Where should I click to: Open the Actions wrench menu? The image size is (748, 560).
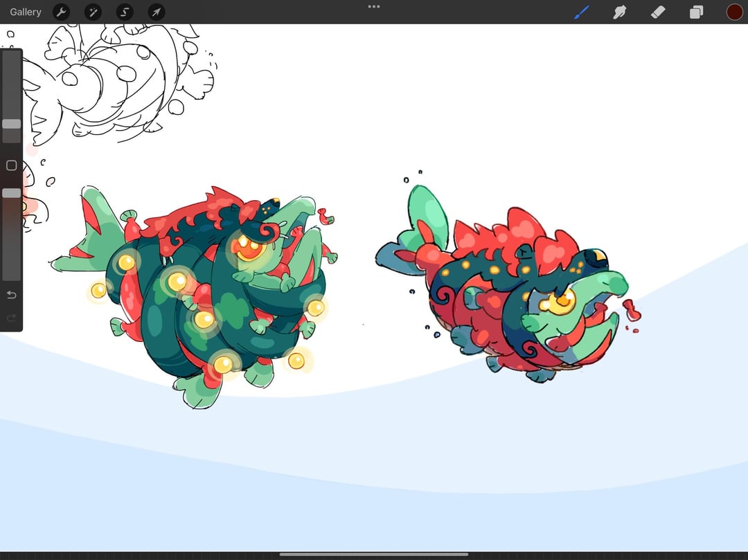pyautogui.click(x=61, y=12)
